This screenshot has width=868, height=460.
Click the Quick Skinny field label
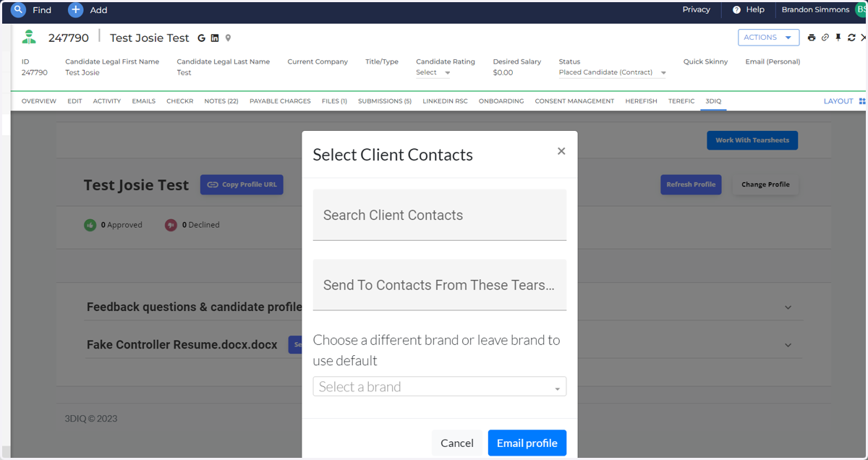coord(705,61)
